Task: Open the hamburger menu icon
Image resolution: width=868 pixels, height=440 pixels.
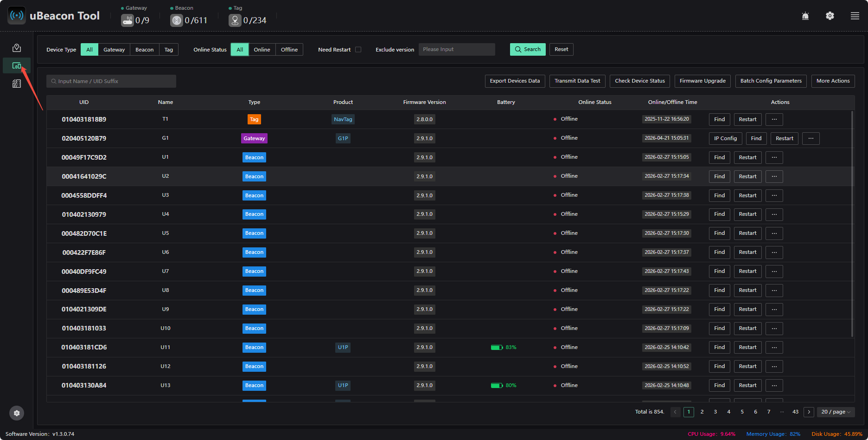Action: [x=855, y=16]
